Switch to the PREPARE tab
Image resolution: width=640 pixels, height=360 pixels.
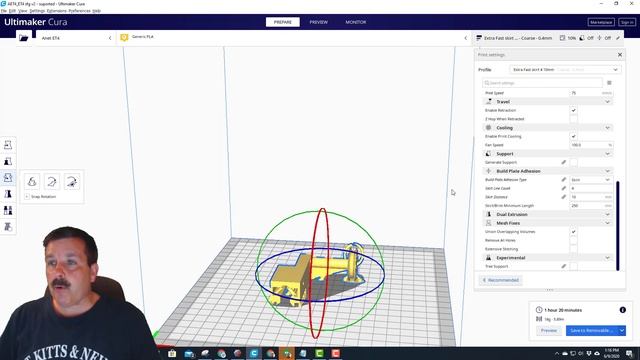282,22
